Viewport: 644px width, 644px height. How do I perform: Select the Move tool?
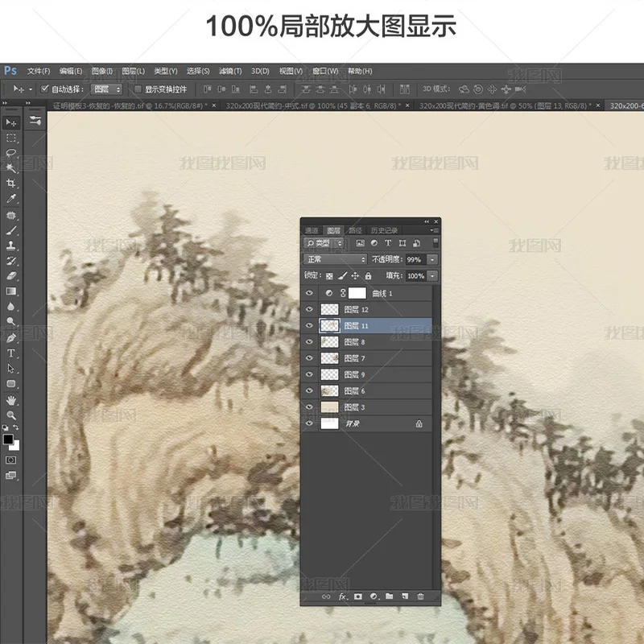click(x=11, y=122)
